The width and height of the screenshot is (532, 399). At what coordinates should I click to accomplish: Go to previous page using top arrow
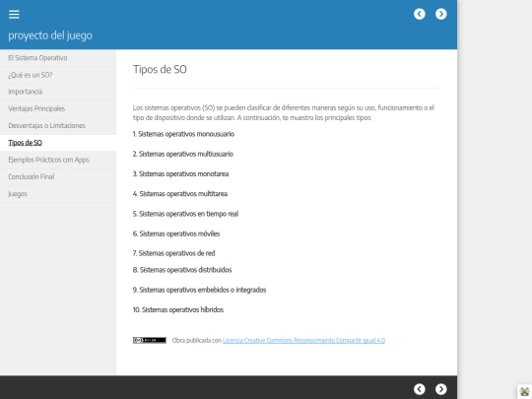pyautogui.click(x=420, y=14)
